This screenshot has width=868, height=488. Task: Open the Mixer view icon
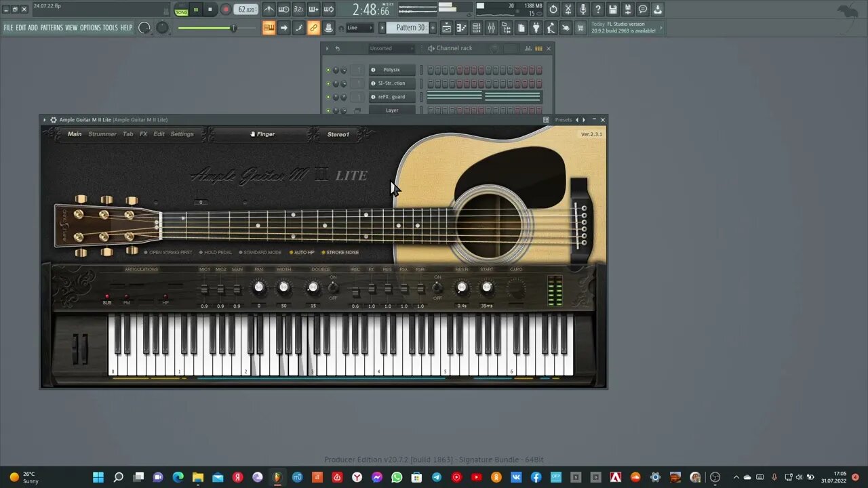(492, 28)
